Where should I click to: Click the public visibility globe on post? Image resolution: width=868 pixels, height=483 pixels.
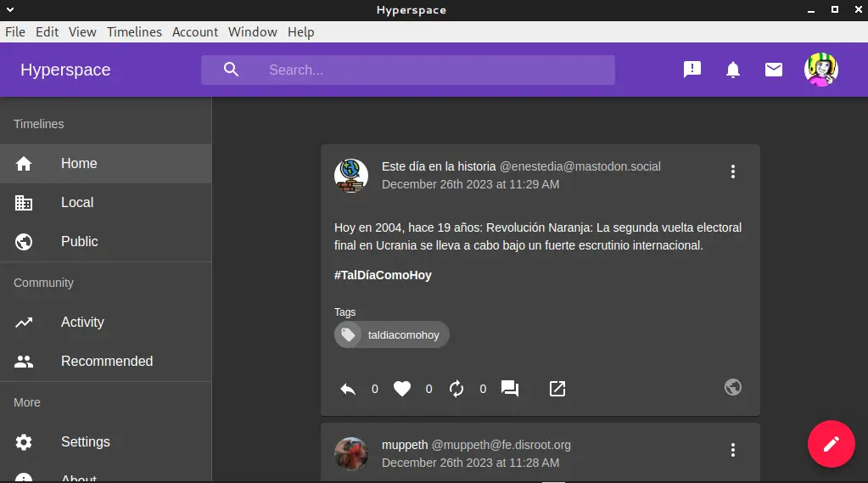[733, 387]
